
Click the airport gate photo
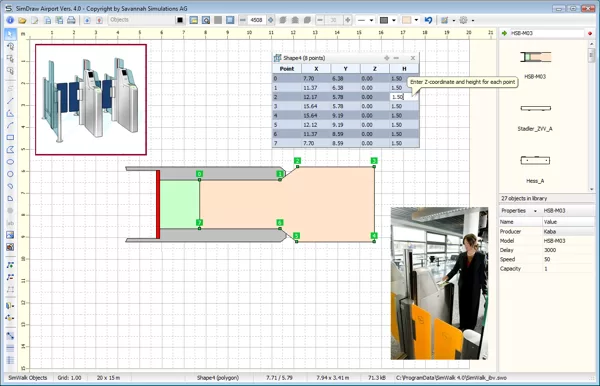click(439, 283)
